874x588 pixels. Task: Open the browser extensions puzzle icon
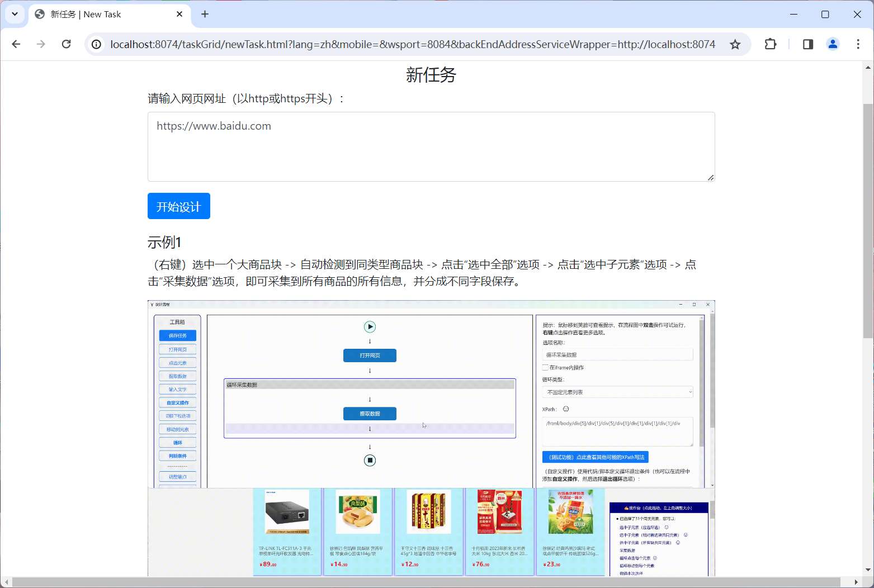pyautogui.click(x=771, y=44)
